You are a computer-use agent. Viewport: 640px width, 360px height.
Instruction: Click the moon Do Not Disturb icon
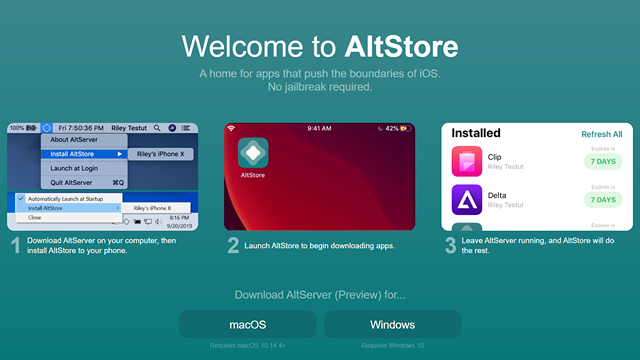[380, 128]
